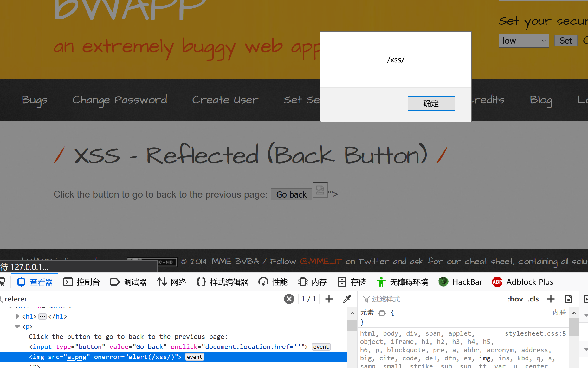Collapse the p node in the DOM tree
Image resolution: width=588 pixels, height=368 pixels.
point(17,327)
